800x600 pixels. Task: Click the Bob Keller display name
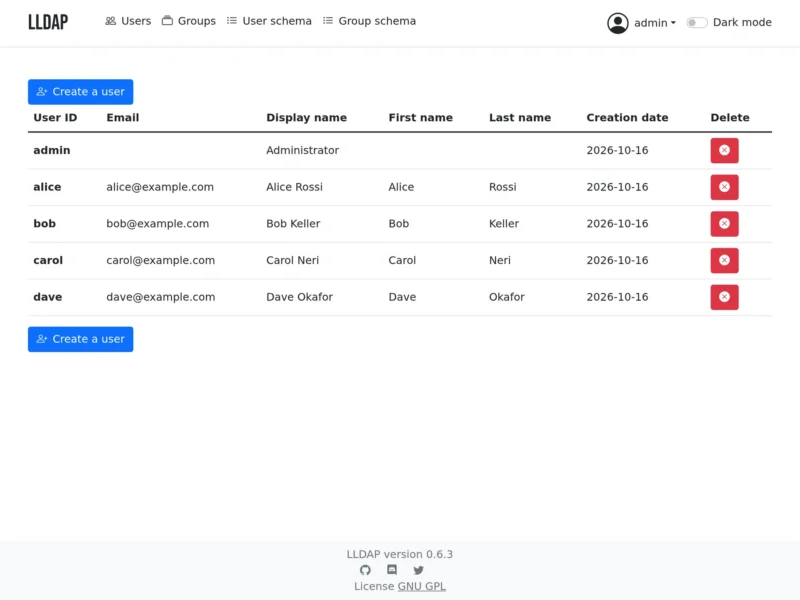pyautogui.click(x=293, y=224)
